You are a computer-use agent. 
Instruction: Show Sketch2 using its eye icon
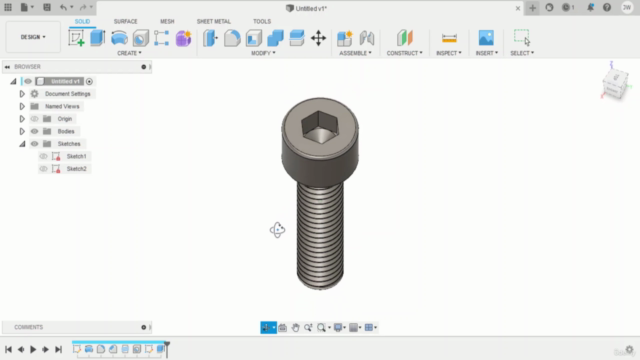(43, 169)
